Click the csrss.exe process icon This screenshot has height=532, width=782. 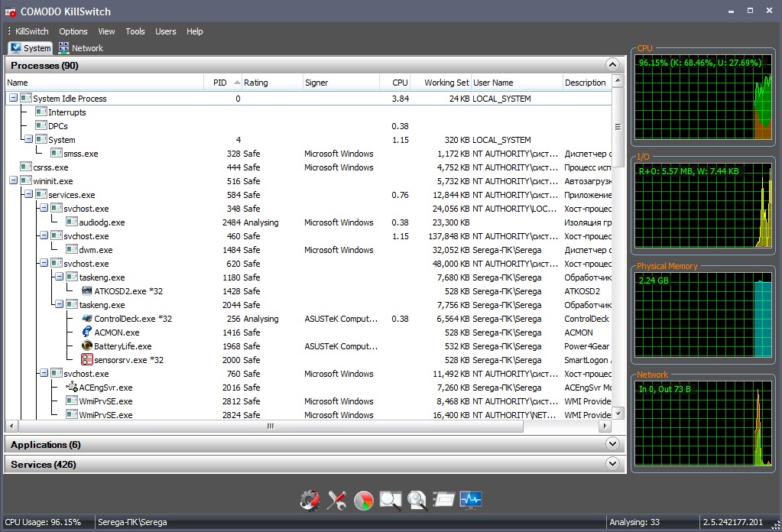[x=26, y=167]
